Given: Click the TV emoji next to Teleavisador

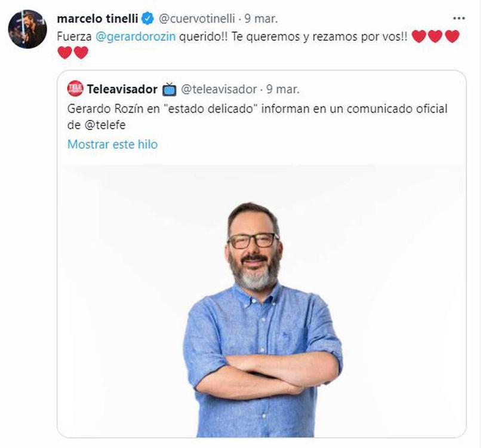Looking at the screenshot, I should (x=169, y=90).
